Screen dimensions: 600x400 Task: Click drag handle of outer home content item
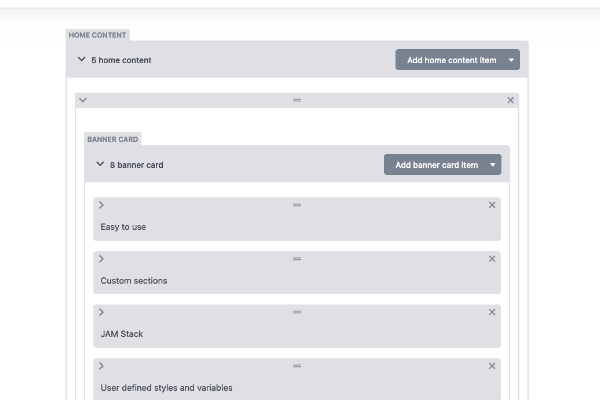click(297, 100)
